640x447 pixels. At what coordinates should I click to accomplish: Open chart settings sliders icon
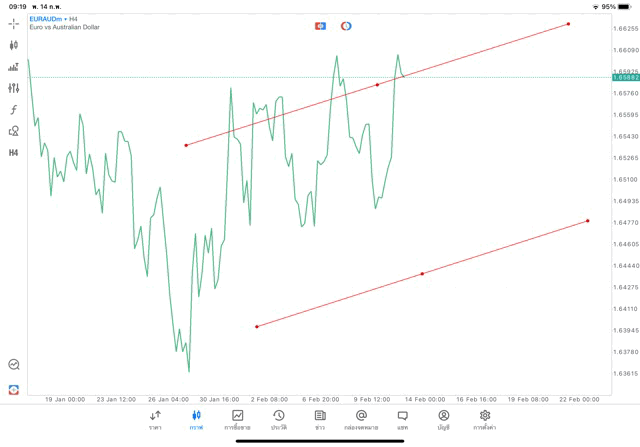(14, 88)
